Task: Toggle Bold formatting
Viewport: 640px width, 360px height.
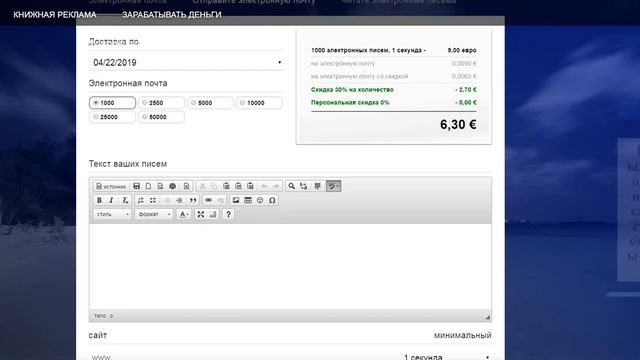Action: [99, 200]
